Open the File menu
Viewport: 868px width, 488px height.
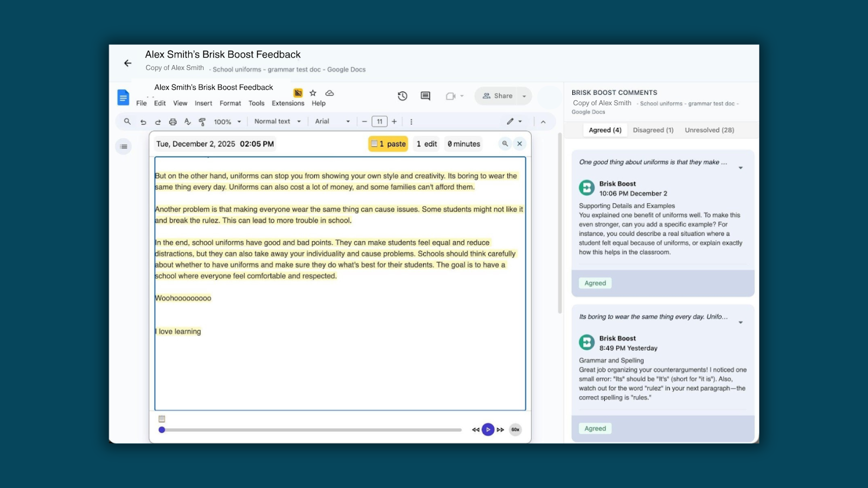142,103
